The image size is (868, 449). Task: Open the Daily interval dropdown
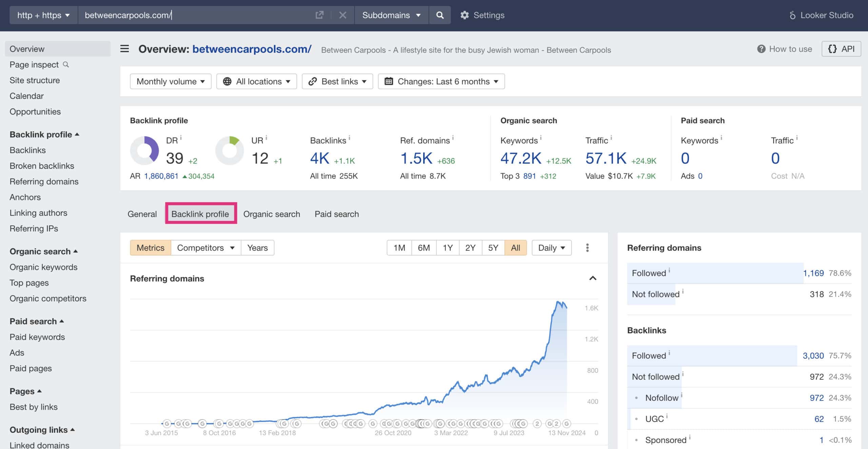tap(551, 248)
